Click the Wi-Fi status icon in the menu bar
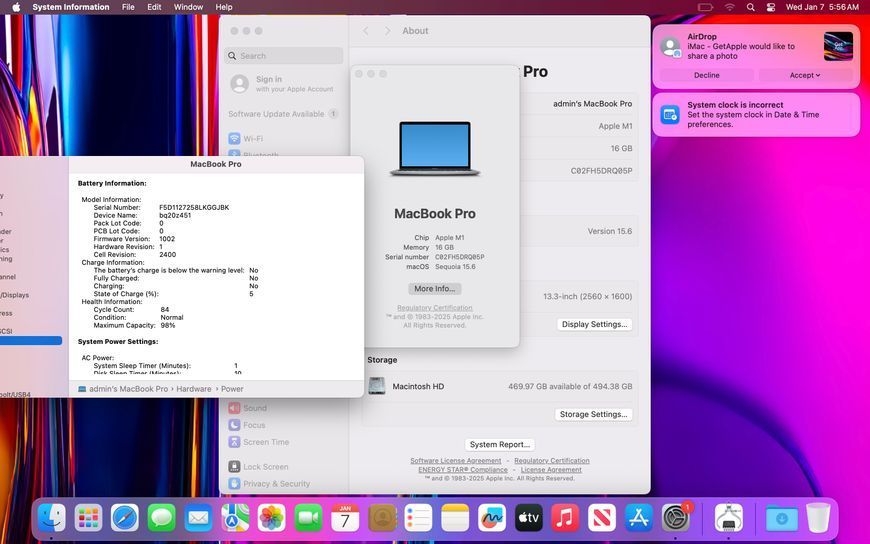 point(730,7)
